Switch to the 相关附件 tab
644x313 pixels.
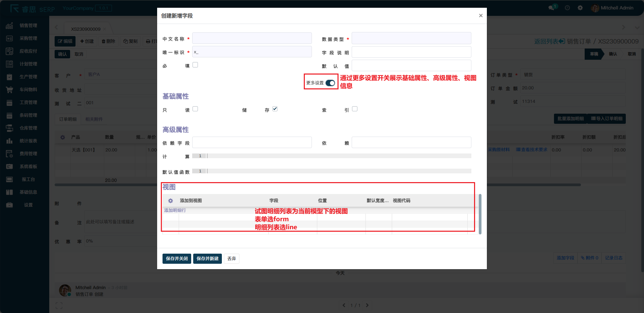[x=94, y=119]
